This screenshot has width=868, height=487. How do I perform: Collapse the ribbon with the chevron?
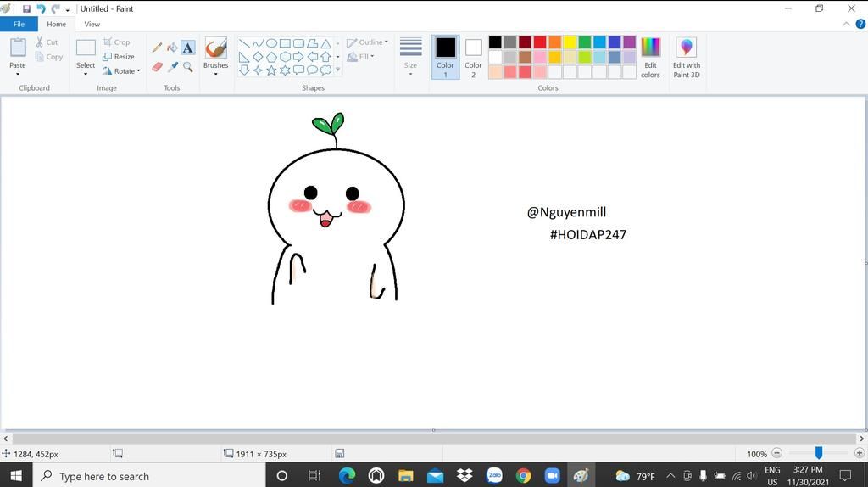point(846,24)
